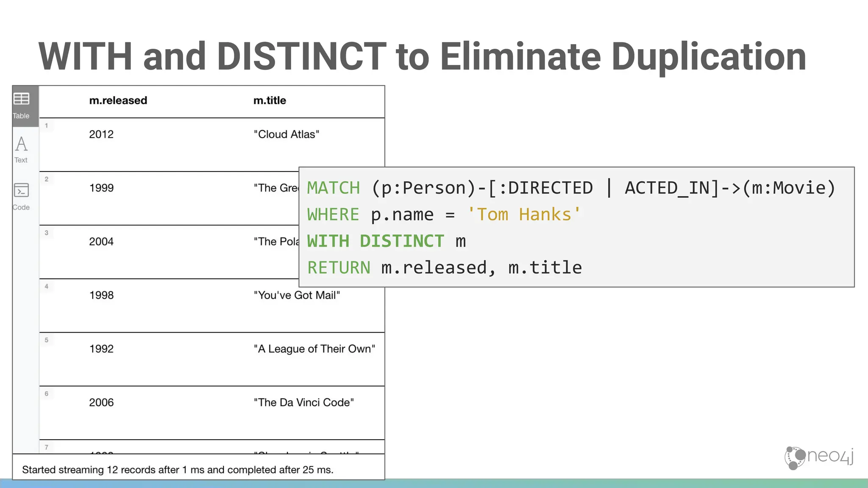
Task: Click the slide title heading
Action: pos(422,57)
